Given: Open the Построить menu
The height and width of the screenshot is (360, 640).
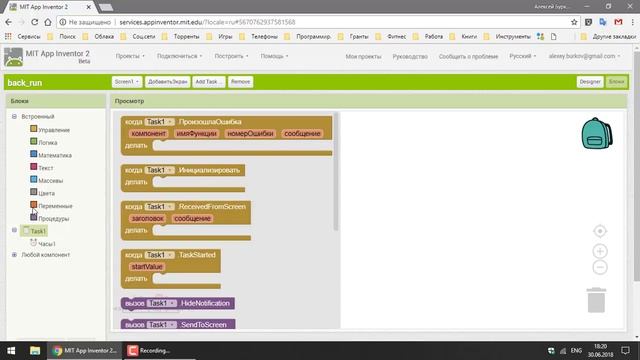Looking at the screenshot, I should [231, 56].
